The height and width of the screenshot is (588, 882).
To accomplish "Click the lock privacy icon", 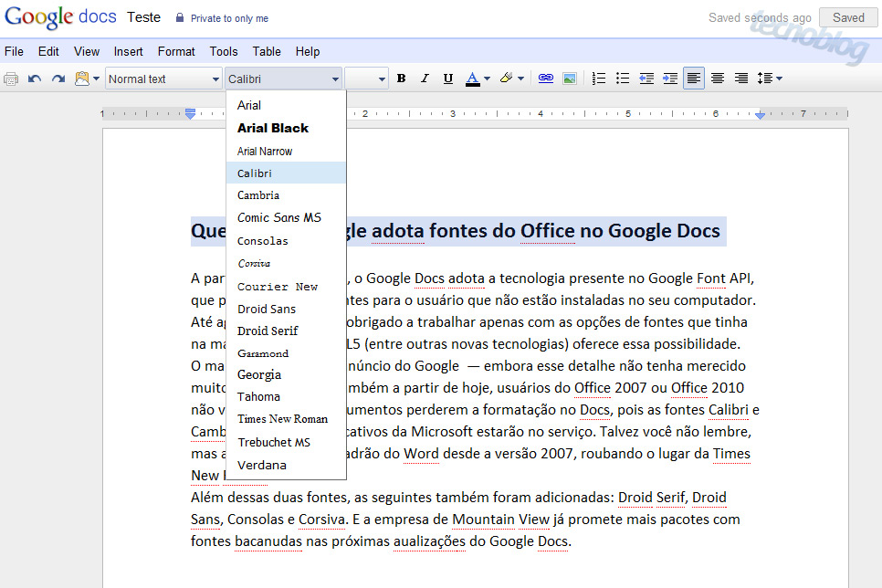I will [x=180, y=17].
